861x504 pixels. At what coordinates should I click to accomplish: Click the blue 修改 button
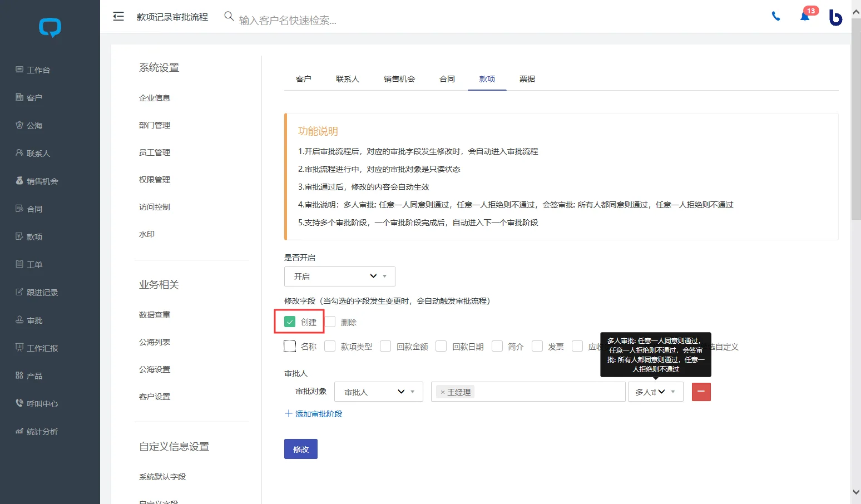pos(301,449)
